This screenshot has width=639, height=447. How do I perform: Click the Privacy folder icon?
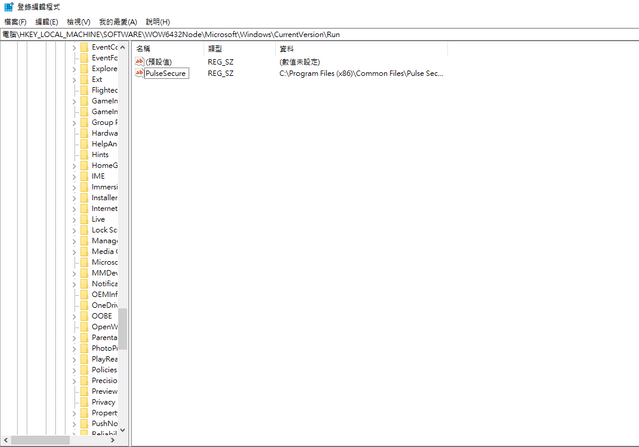click(x=84, y=402)
